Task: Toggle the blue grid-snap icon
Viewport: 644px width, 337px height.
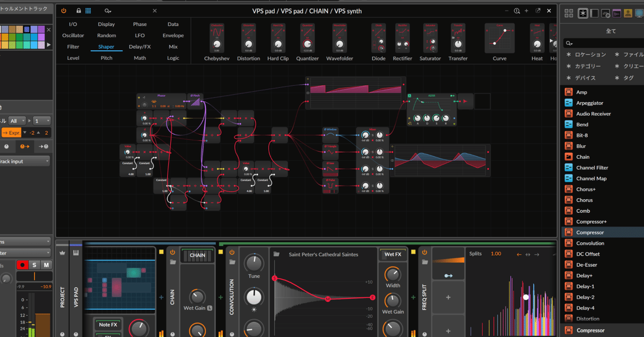Action: pos(88,11)
